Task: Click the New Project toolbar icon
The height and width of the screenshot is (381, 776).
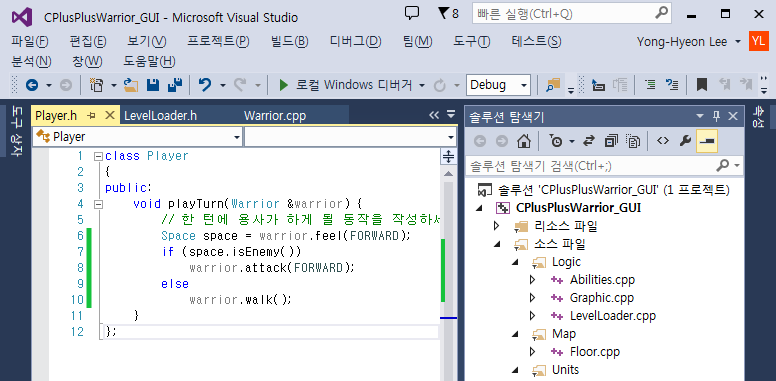Action: pyautogui.click(x=96, y=85)
